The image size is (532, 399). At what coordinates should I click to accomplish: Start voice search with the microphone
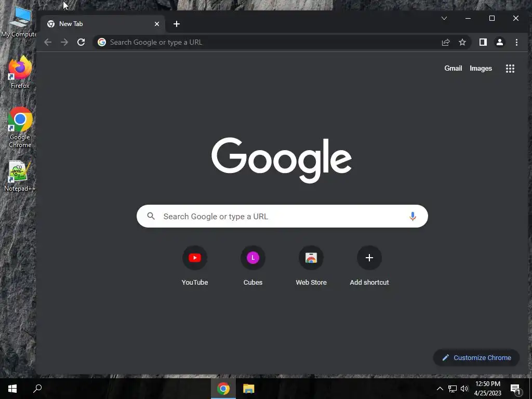pyautogui.click(x=413, y=216)
